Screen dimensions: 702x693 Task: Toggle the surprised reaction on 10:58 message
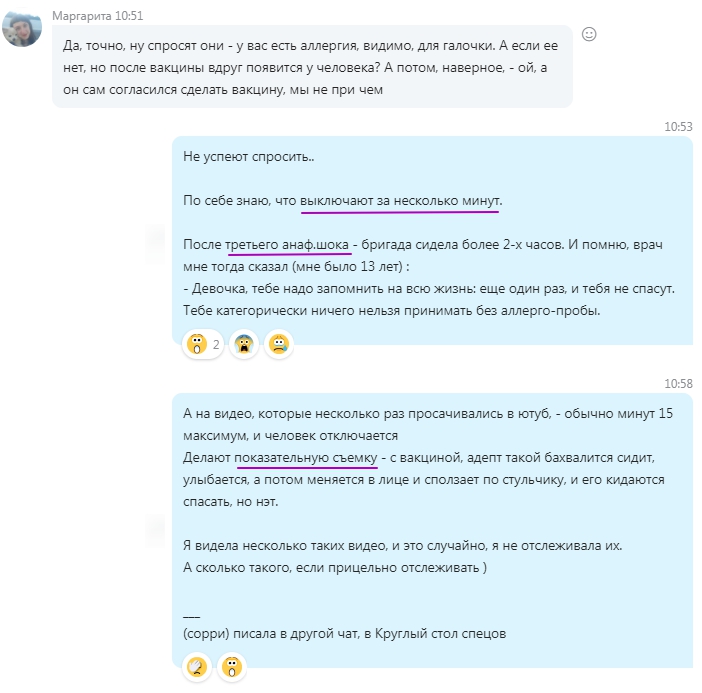click(231, 667)
